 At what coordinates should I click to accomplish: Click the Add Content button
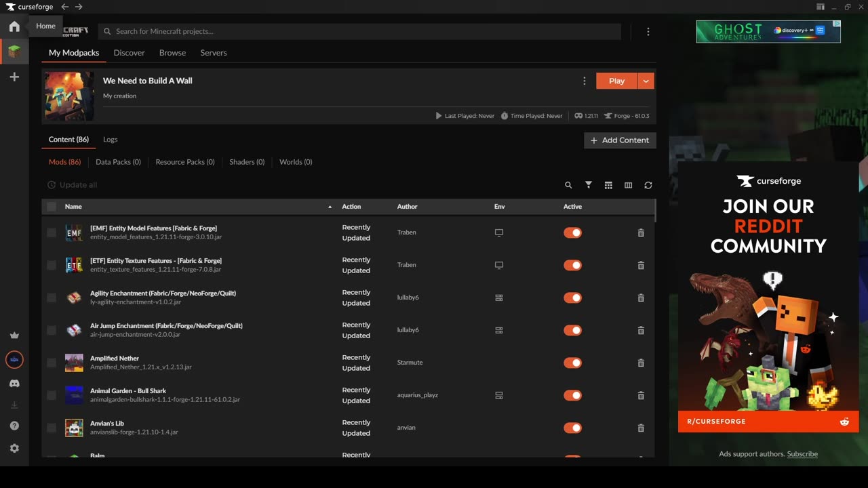pos(620,140)
